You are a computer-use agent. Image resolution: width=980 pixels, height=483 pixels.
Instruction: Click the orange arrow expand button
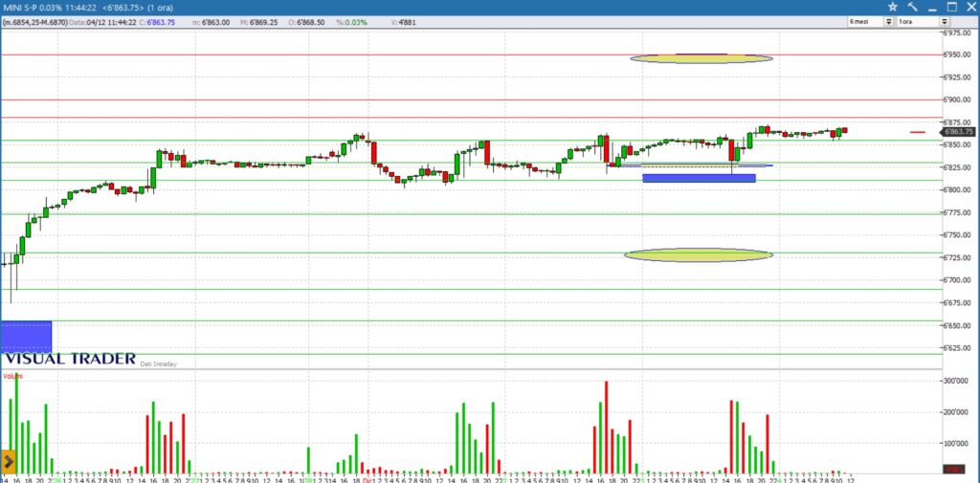(x=8, y=461)
